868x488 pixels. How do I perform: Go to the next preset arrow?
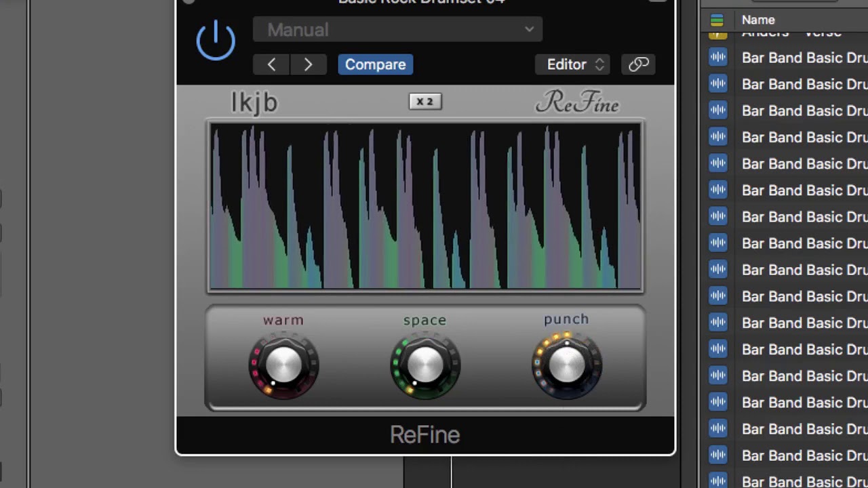[308, 64]
